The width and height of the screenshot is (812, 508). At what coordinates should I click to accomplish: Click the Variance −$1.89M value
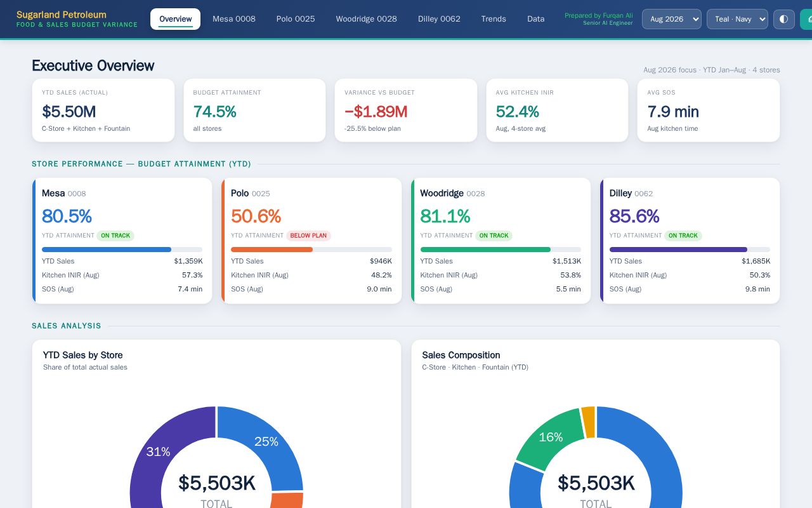click(376, 112)
